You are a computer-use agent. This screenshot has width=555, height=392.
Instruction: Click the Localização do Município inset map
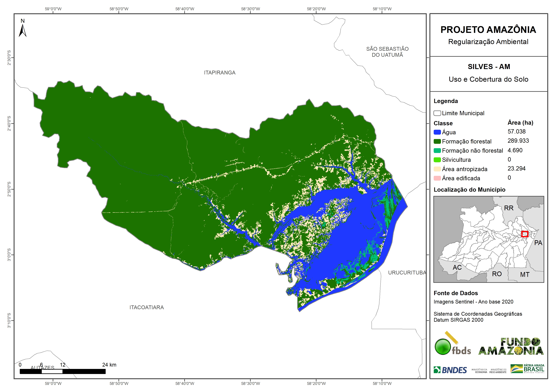point(488,239)
